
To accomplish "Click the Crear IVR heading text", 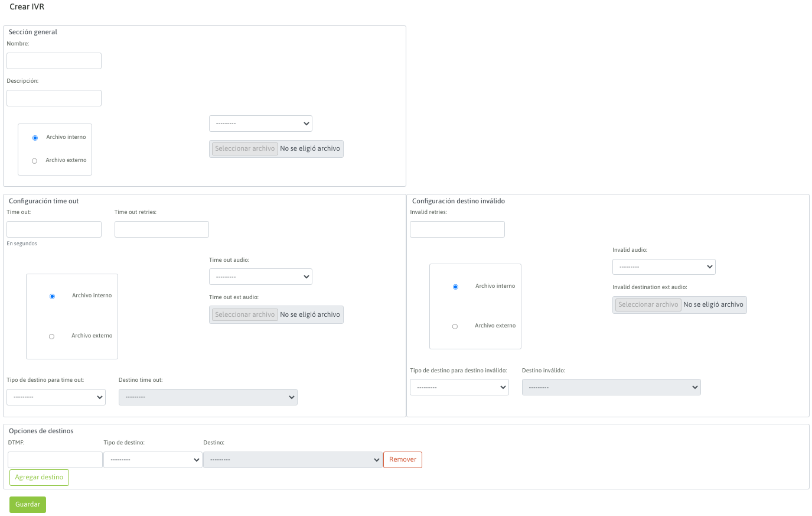I will click(27, 7).
